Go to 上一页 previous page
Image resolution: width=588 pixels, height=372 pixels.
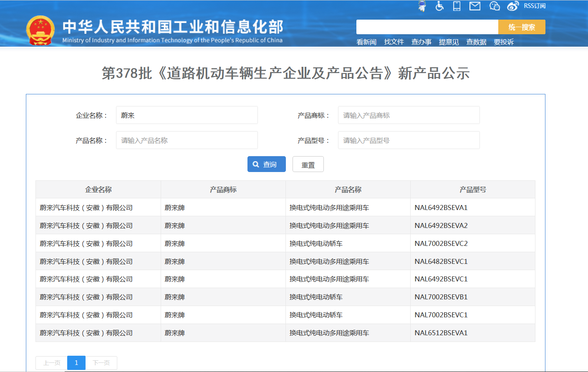[51, 363]
